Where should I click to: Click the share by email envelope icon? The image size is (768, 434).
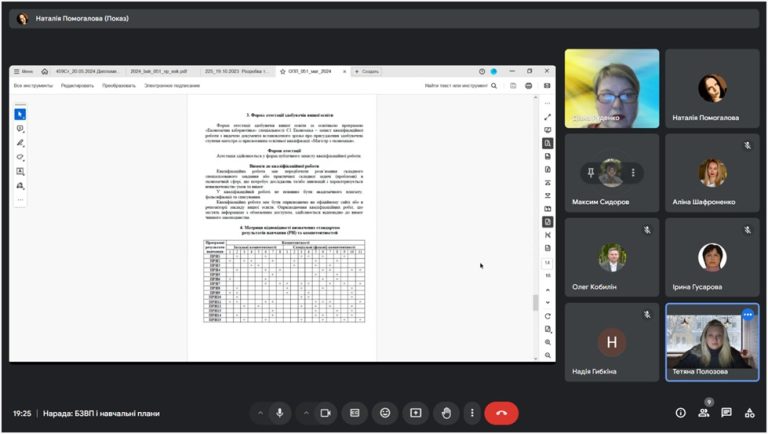547,86
